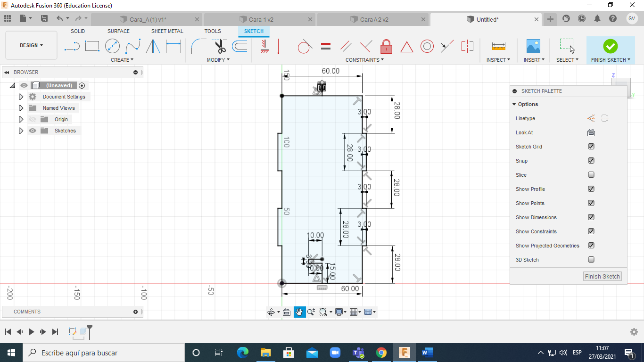Open the Measure tool in Inspect
The image size is (644, 362).
tap(498, 46)
